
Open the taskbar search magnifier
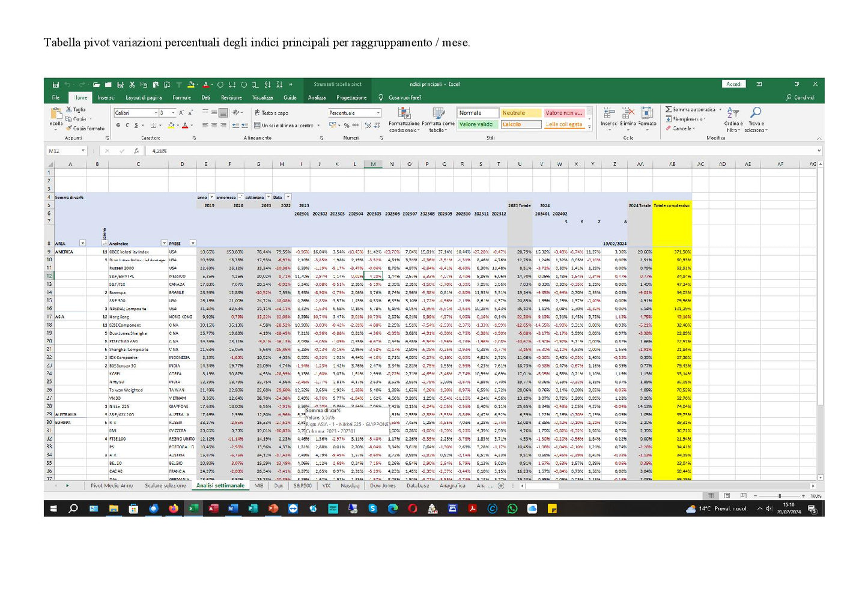73,509
